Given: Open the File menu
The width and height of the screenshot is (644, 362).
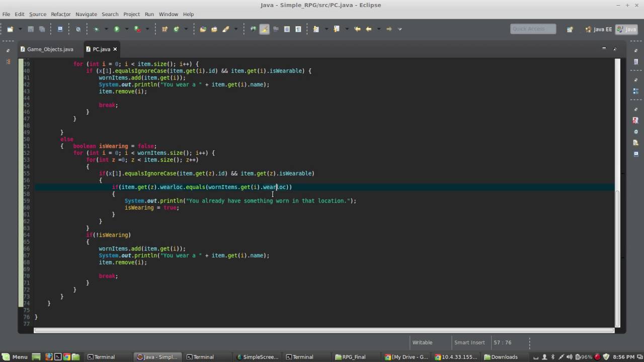Looking at the screenshot, I should [x=6, y=14].
